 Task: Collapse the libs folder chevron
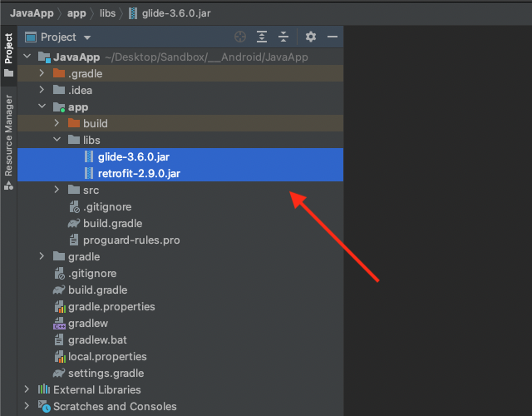[57, 140]
